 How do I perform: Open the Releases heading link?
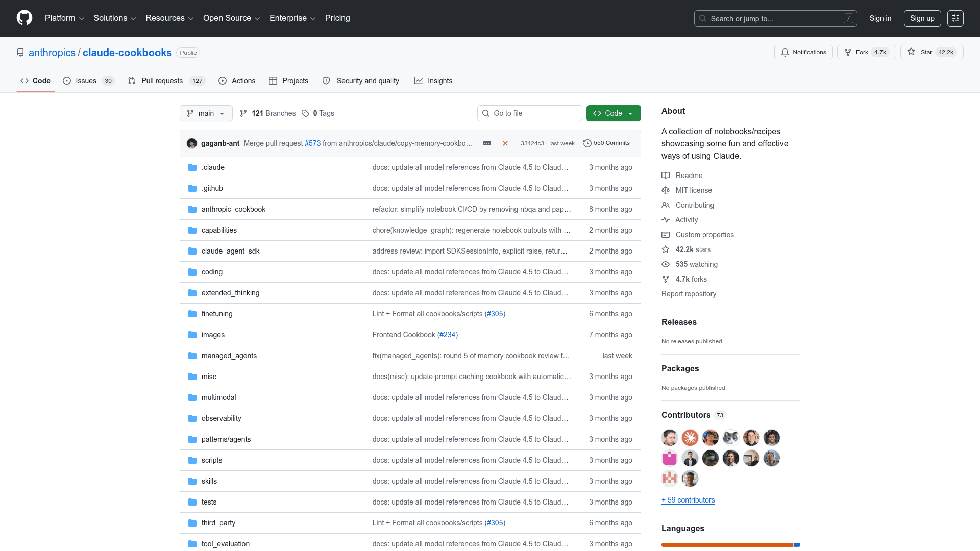679,322
